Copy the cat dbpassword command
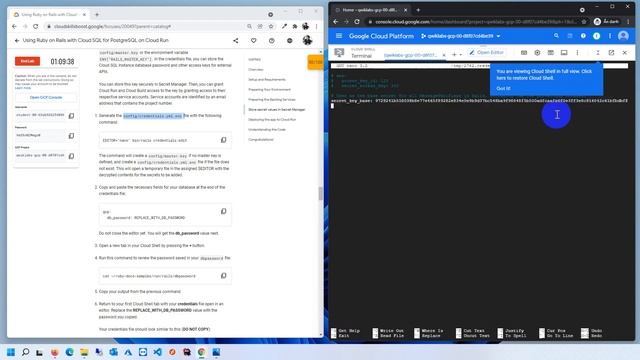This screenshot has width=640, height=360. click(223, 276)
